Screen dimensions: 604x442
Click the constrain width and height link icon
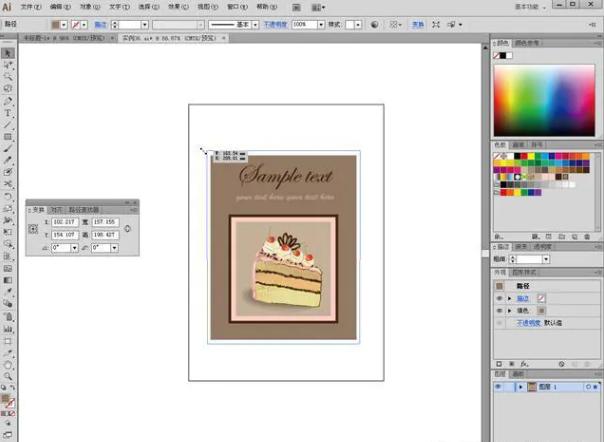[x=126, y=228]
